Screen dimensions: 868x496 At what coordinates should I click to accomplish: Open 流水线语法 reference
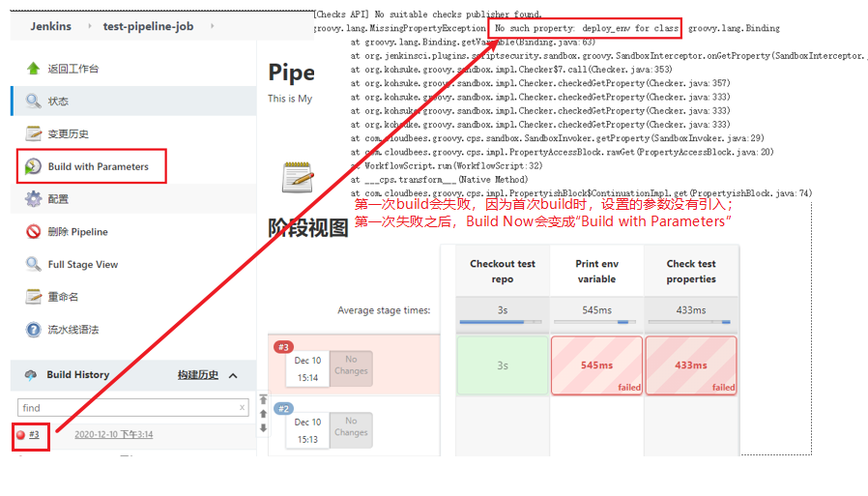(x=73, y=330)
